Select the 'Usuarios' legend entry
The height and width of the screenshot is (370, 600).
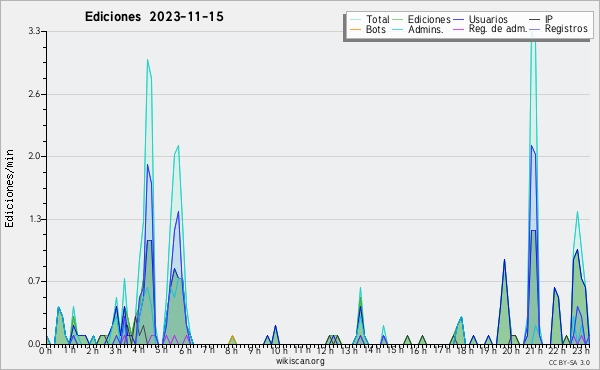pos(488,19)
